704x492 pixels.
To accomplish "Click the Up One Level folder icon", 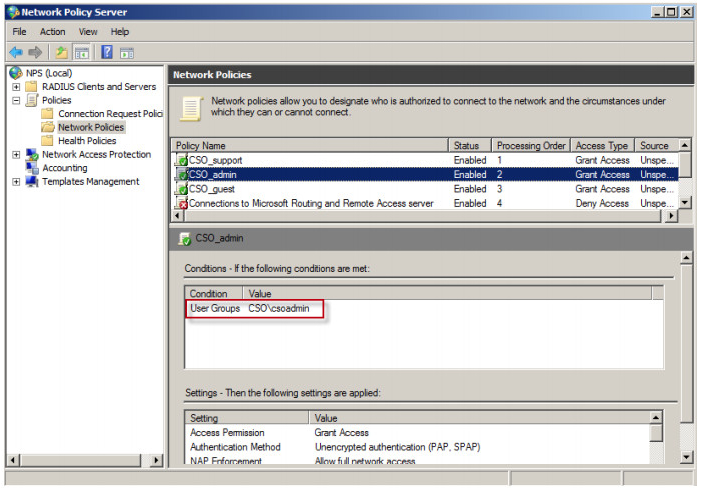I will pyautogui.click(x=61, y=52).
